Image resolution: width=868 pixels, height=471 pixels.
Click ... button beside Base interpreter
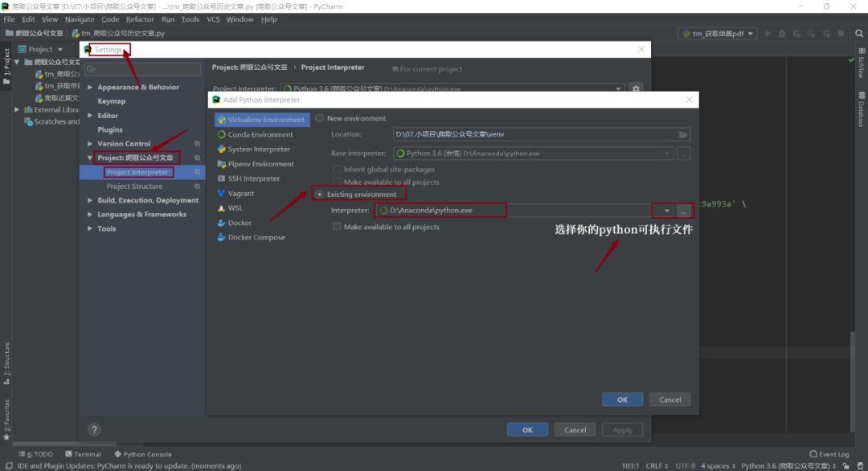click(x=684, y=154)
